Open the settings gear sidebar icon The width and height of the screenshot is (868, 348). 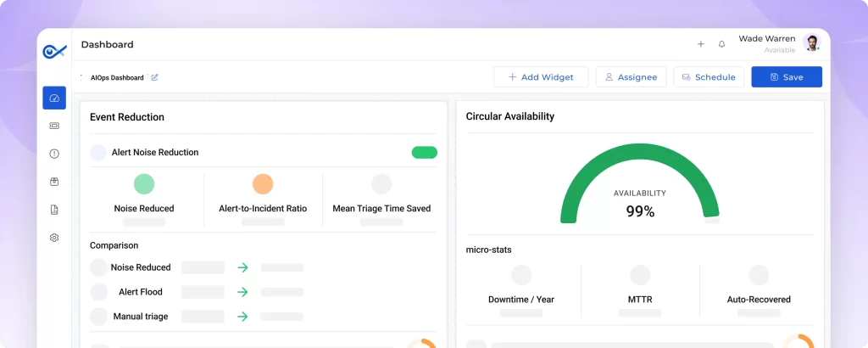[x=54, y=238]
